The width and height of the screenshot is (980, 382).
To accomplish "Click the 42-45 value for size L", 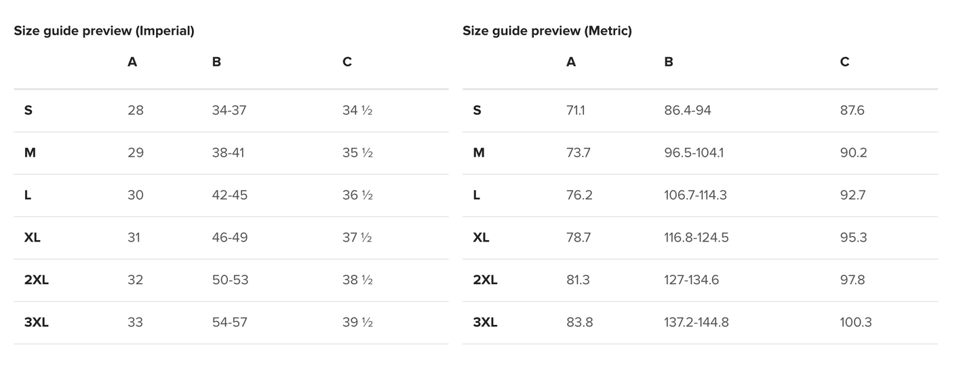I will point(229,195).
